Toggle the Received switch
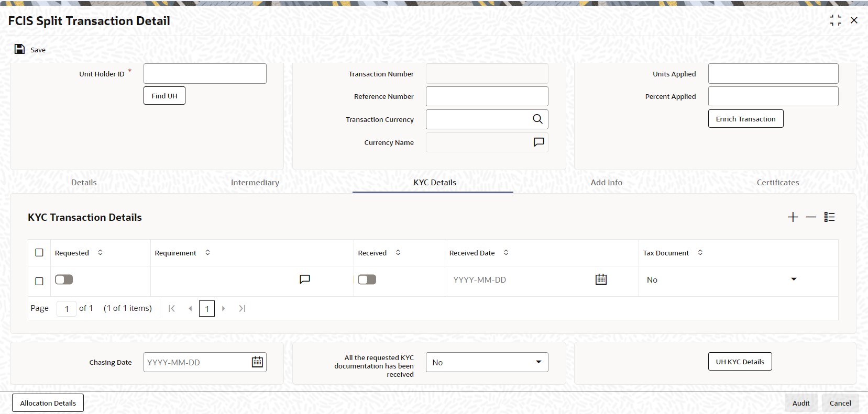Image resolution: width=868 pixels, height=414 pixels. 367,279
